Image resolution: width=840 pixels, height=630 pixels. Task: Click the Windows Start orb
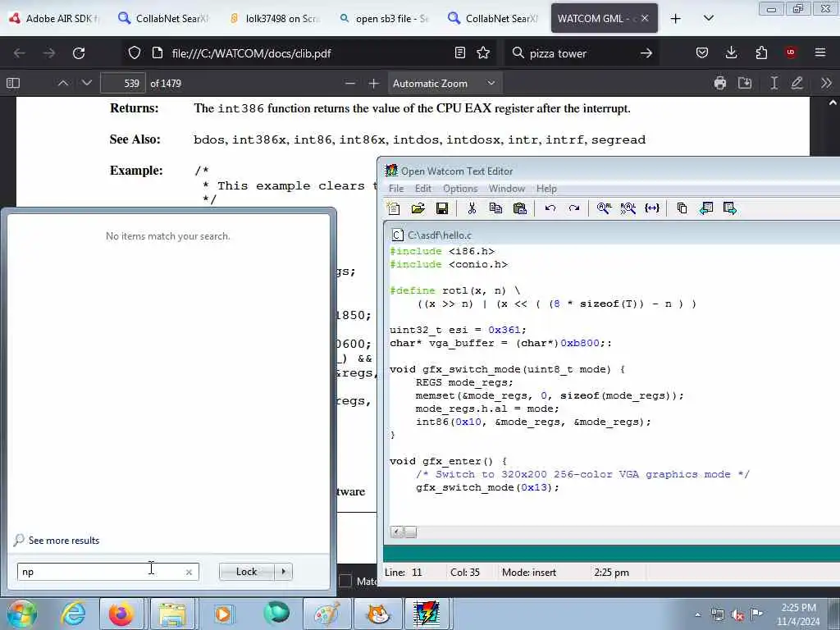[21, 614]
